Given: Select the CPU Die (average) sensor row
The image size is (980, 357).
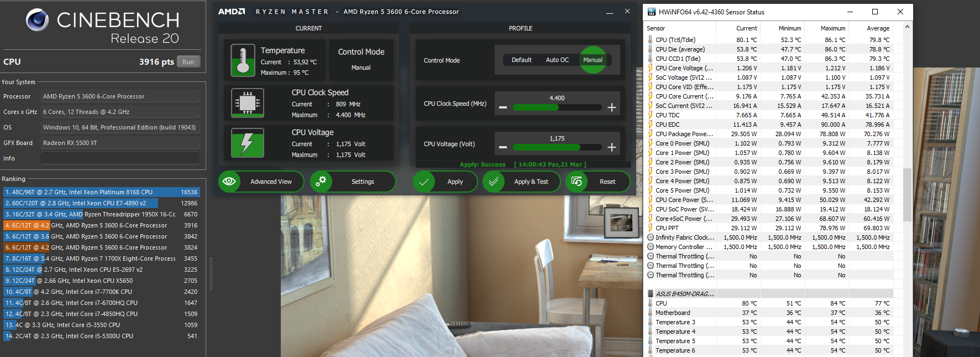Looking at the screenshot, I should click(x=769, y=49).
